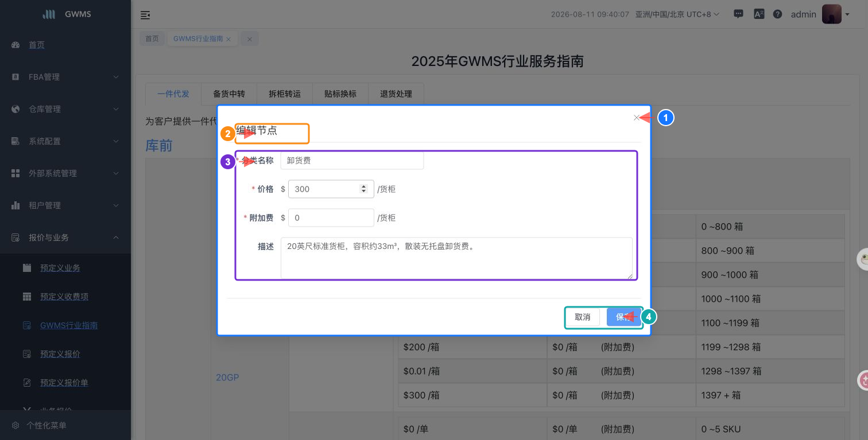Expand the 系统配置 menu chevron
The height and width of the screenshot is (440, 868).
[115, 141]
